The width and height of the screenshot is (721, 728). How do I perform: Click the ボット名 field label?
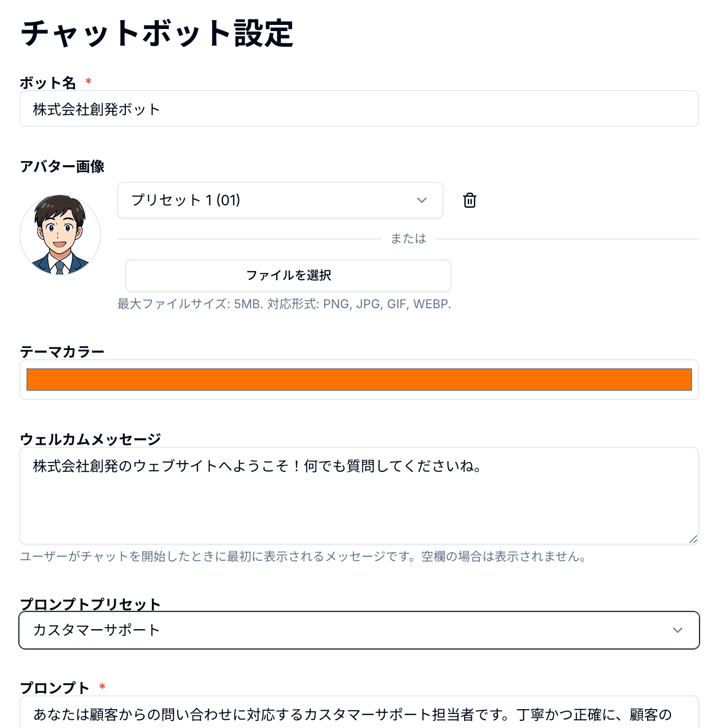tap(48, 83)
